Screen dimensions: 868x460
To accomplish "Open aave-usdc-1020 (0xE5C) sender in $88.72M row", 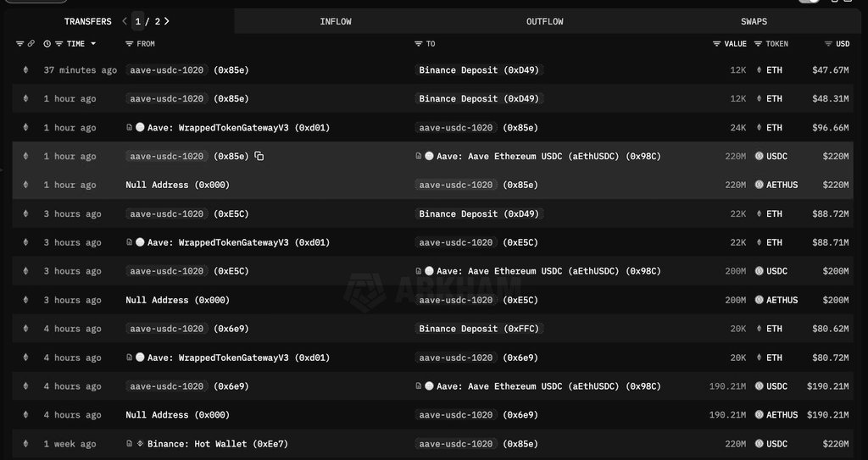I will click(187, 213).
